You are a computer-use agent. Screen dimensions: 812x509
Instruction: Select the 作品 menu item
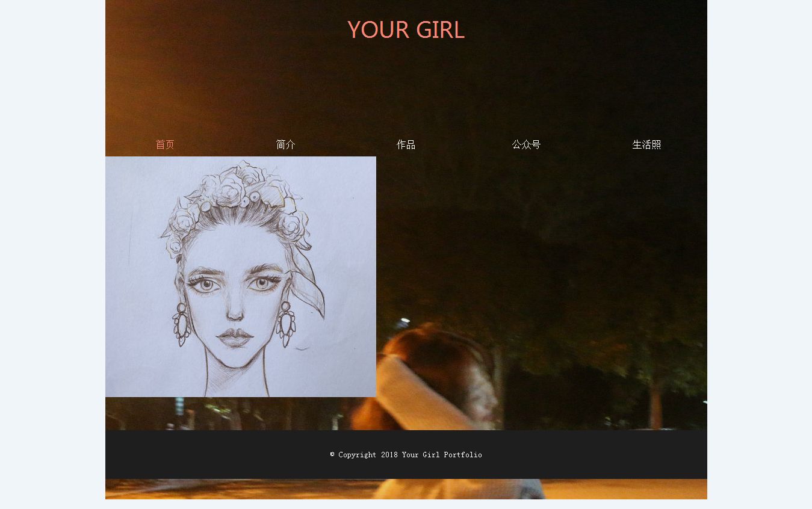(x=406, y=144)
